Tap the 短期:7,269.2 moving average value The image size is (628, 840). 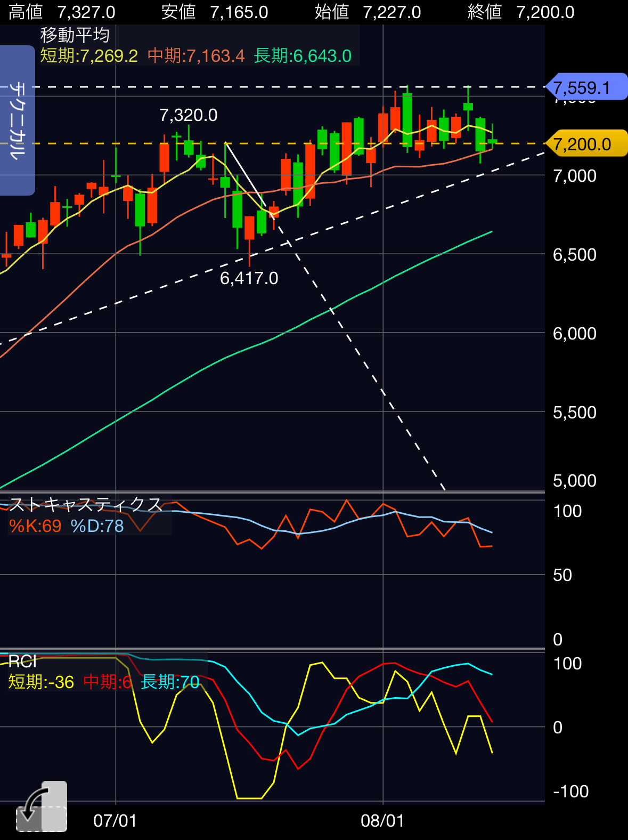(x=89, y=55)
